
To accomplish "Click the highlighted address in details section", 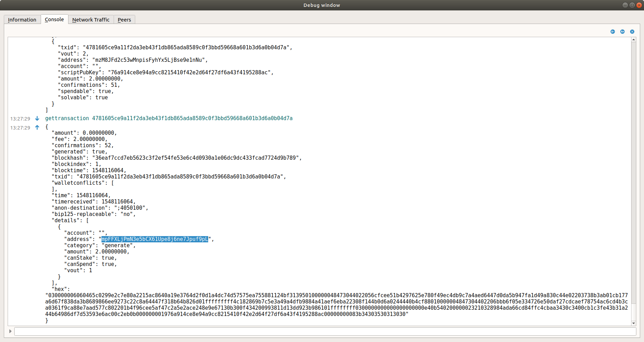I will [154, 239].
